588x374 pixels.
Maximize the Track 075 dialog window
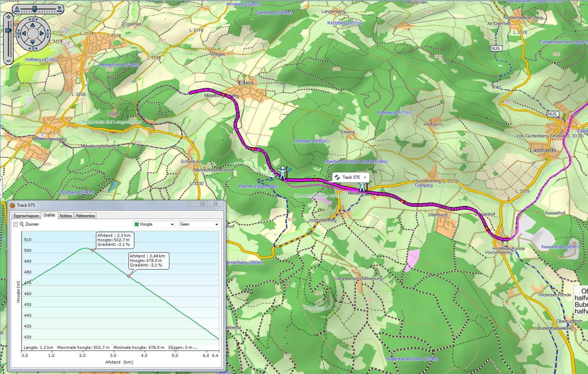click(203, 204)
